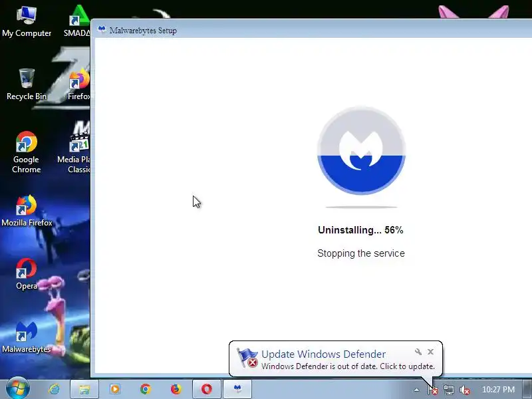532x399 pixels.
Task: Open Malwarebytes desktop shortcut
Action: pos(27,337)
